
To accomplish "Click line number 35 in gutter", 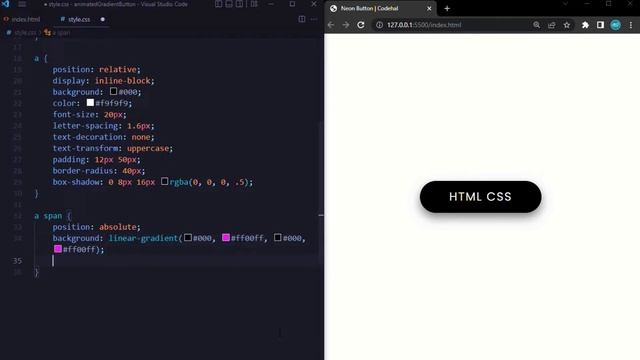I will (17, 261).
